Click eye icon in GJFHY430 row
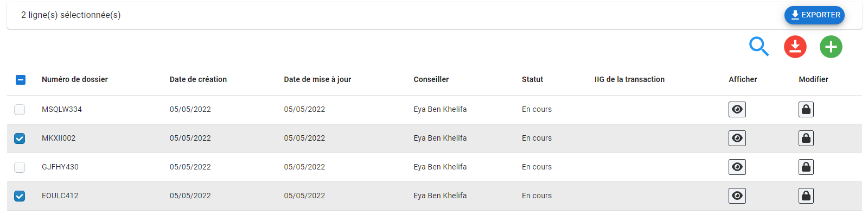 point(737,167)
